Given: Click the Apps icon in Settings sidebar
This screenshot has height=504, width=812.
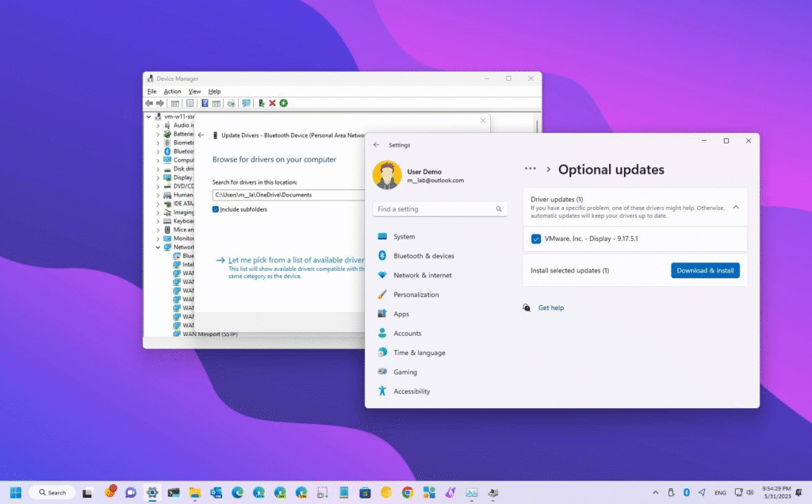Looking at the screenshot, I should (x=382, y=314).
